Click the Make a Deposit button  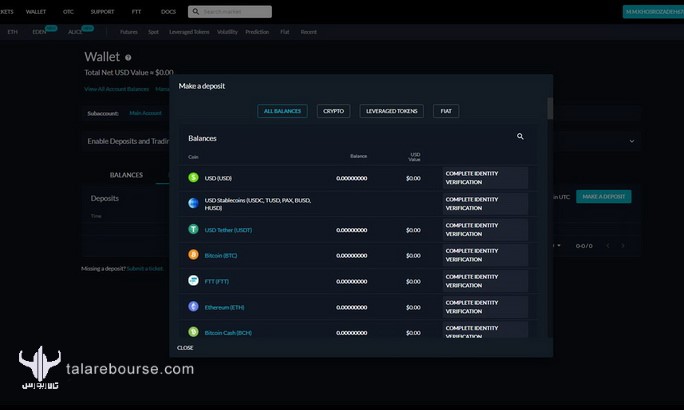603,197
